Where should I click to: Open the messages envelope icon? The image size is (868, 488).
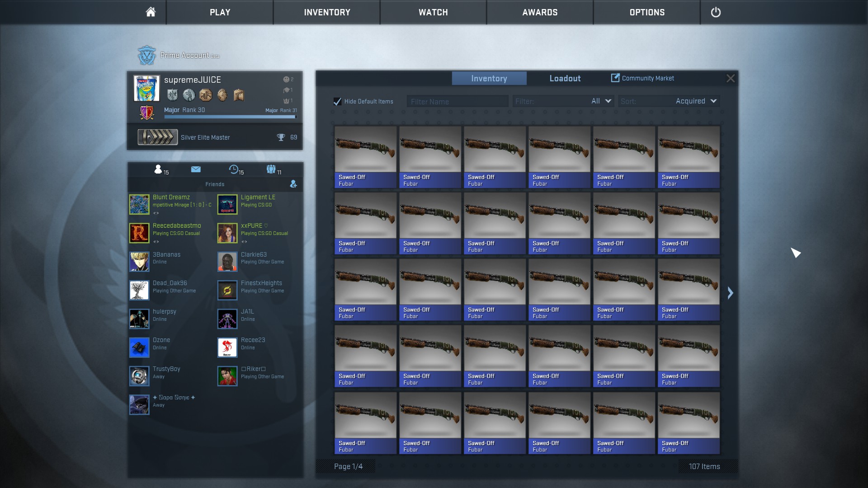[x=196, y=169]
